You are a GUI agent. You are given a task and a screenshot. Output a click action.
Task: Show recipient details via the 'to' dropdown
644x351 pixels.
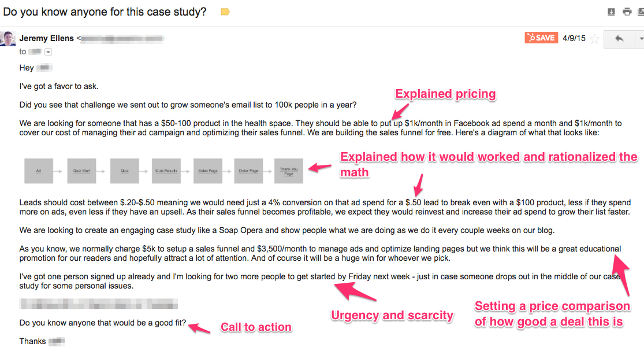pos(48,51)
